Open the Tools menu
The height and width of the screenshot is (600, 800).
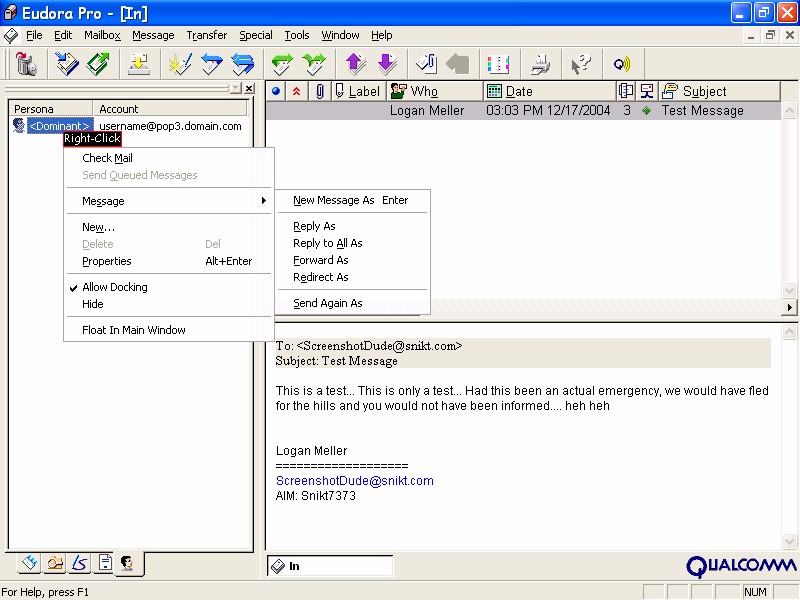click(297, 35)
